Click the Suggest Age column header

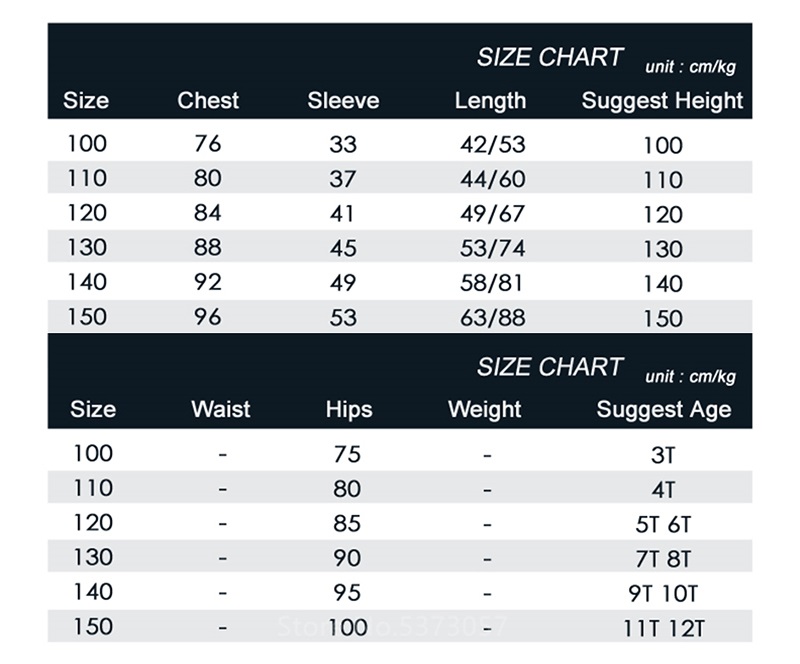663,410
